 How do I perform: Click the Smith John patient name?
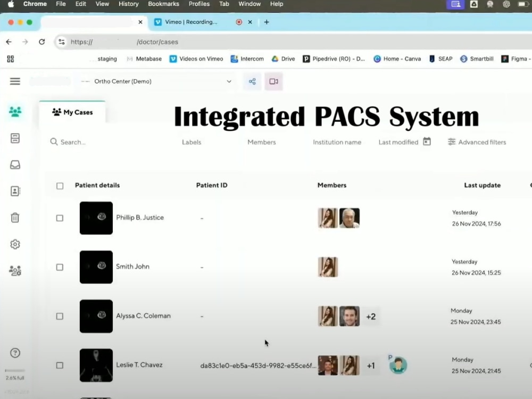click(x=132, y=267)
